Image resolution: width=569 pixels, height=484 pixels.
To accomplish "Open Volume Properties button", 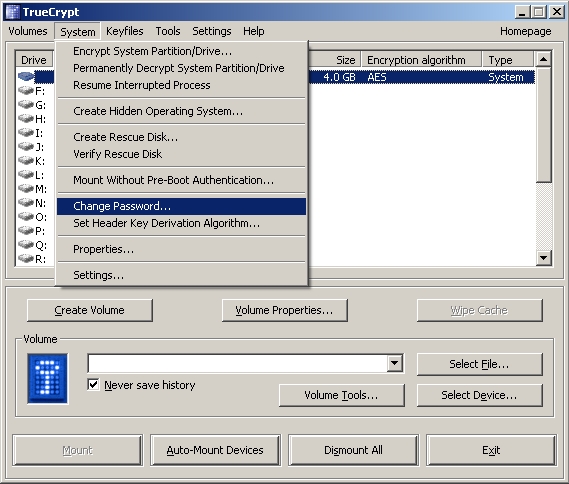I will [284, 310].
